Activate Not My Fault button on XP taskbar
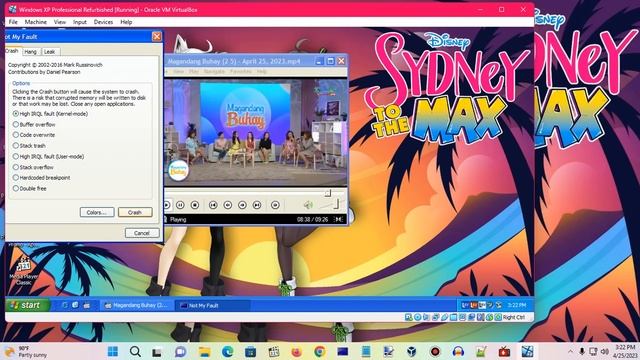 212,305
